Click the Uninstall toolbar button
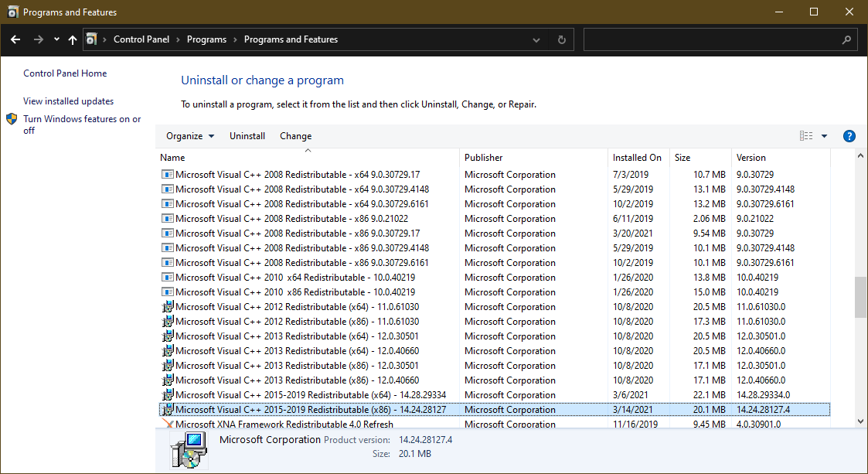Screen dimensions: 868x474 (x=247, y=135)
